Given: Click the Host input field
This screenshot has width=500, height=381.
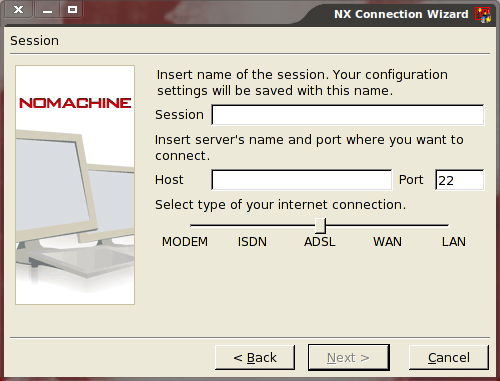Looking at the screenshot, I should click(x=302, y=180).
